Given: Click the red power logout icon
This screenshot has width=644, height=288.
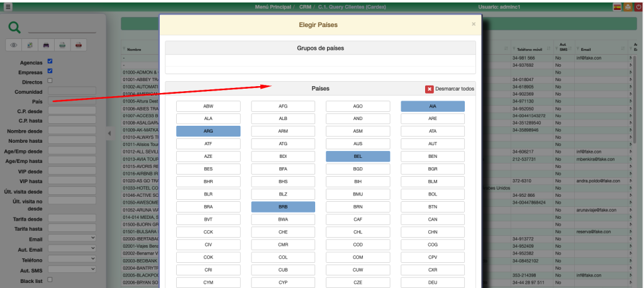Looking at the screenshot, I should tap(638, 6).
